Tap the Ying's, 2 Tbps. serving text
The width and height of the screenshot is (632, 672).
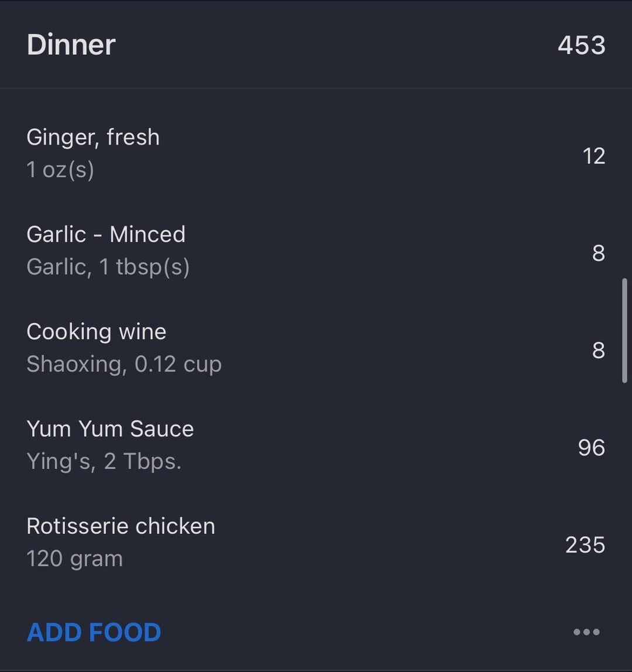pos(104,461)
